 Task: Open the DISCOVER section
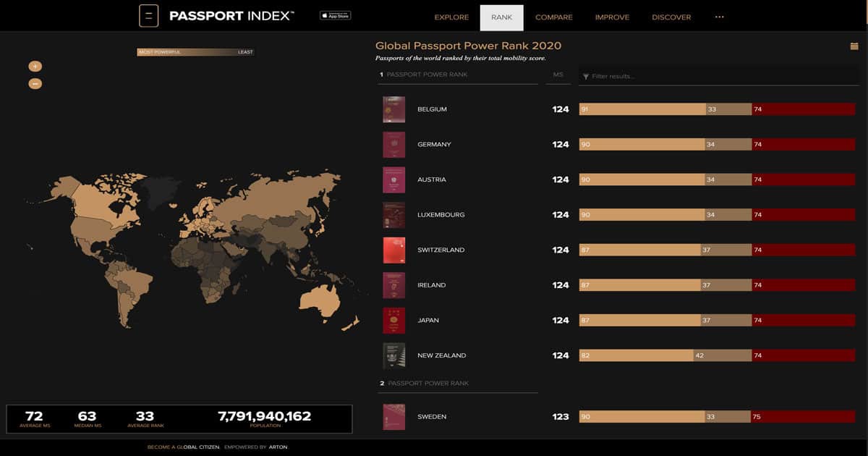[x=671, y=17]
